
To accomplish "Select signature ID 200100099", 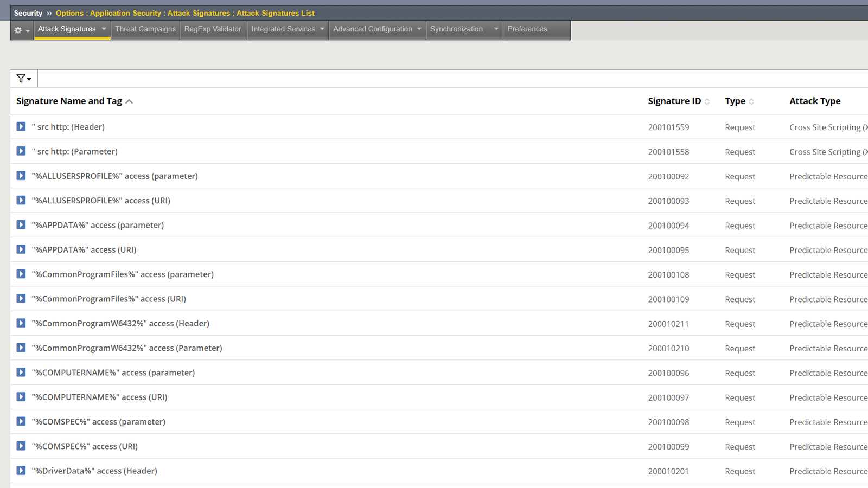I will point(668,447).
